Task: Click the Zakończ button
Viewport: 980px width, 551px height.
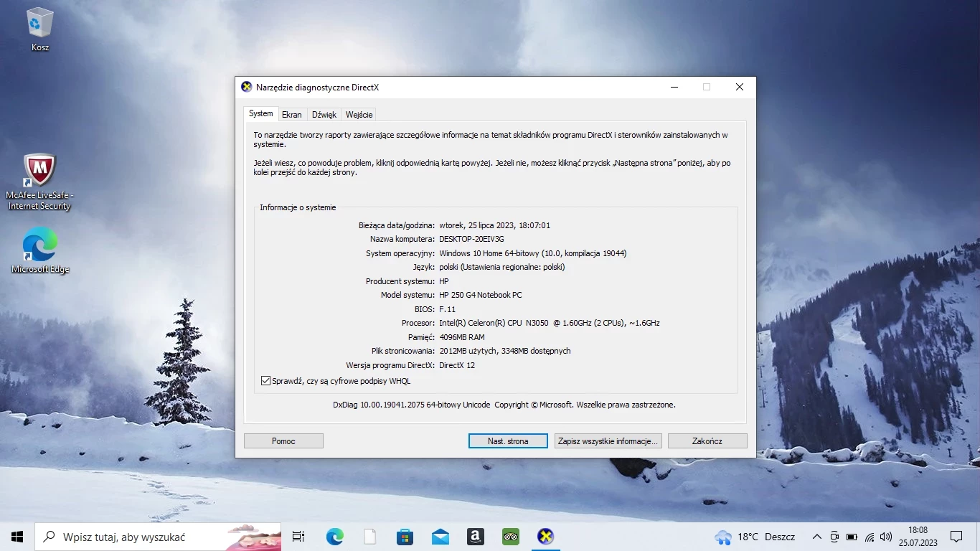Action: click(x=707, y=441)
